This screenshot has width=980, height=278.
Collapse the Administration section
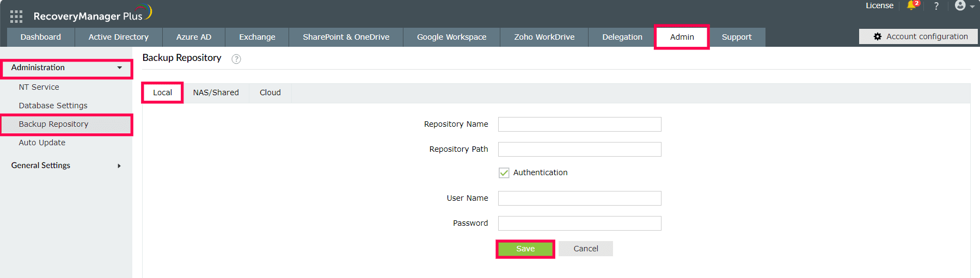tap(66, 68)
